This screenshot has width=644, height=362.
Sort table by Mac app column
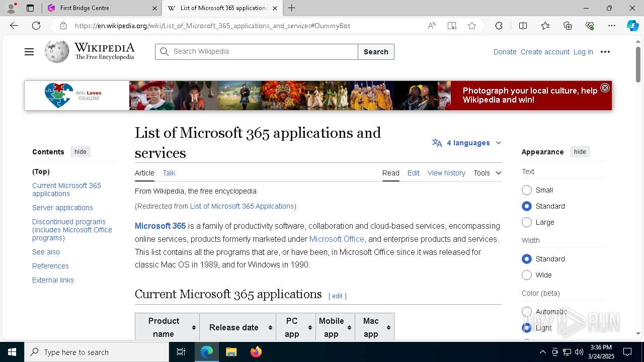(x=374, y=327)
